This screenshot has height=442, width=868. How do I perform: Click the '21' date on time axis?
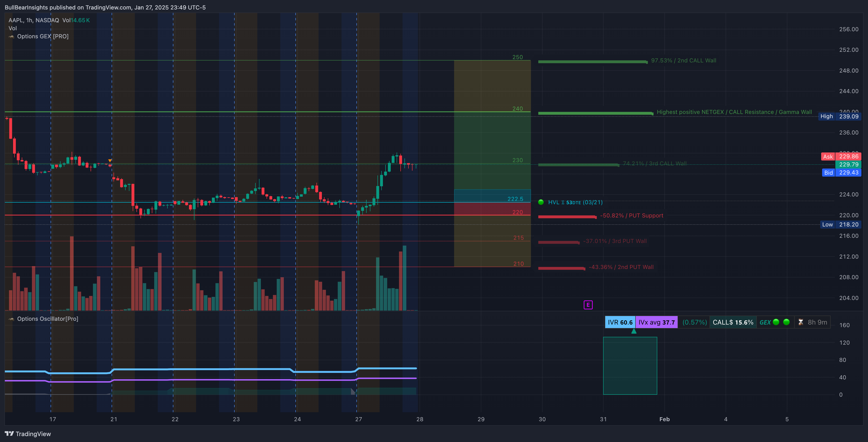point(114,419)
